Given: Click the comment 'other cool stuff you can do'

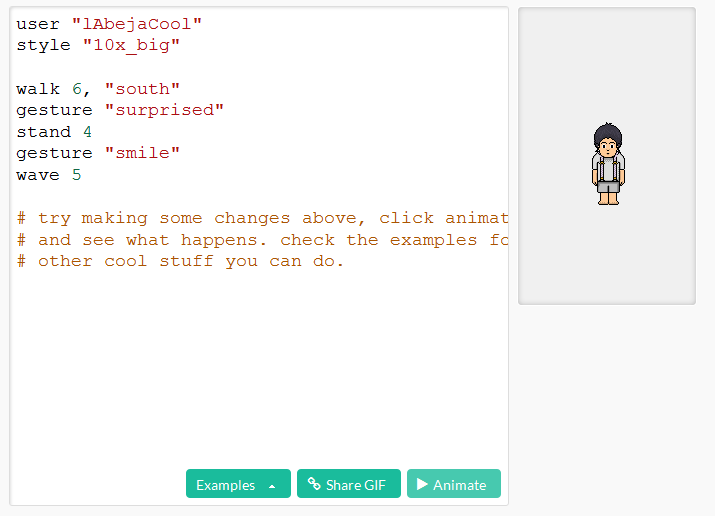Looking at the screenshot, I should pyautogui.click(x=180, y=261).
